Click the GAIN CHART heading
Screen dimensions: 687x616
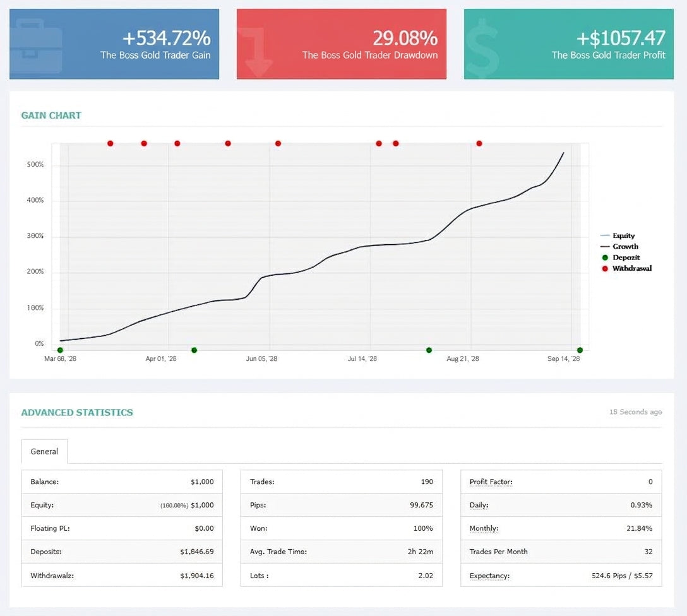(x=51, y=115)
